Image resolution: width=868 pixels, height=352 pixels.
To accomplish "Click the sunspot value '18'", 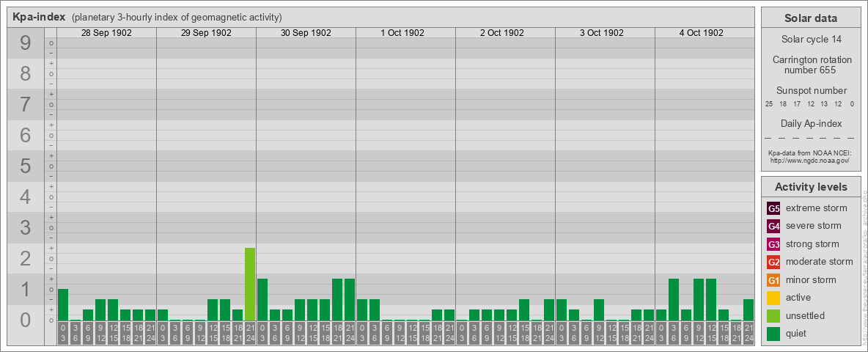I will [x=783, y=104].
